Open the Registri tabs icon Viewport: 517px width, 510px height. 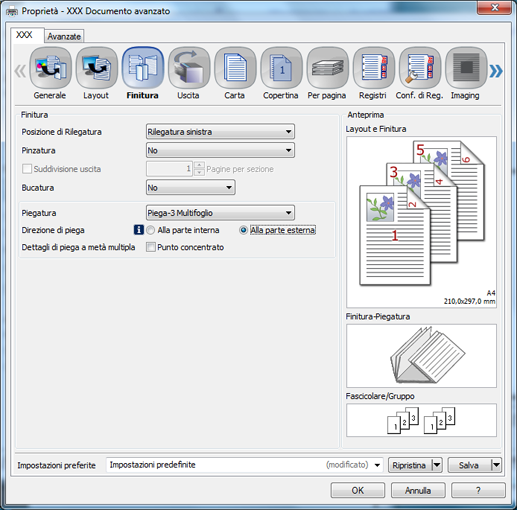point(374,68)
